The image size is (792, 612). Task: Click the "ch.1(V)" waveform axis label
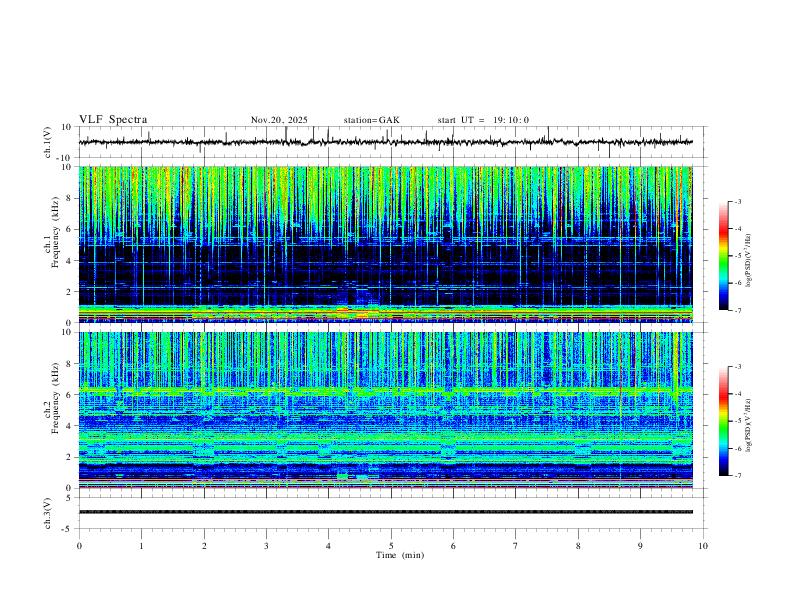tap(48, 142)
